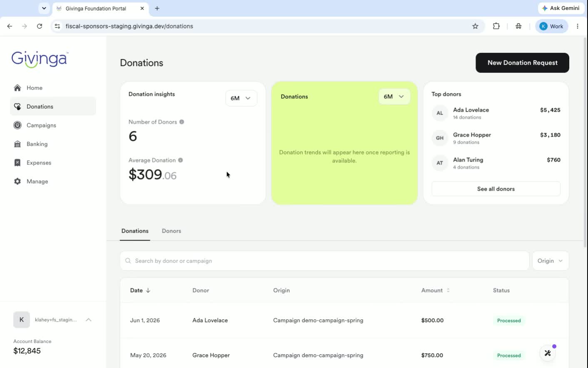Image resolution: width=588 pixels, height=368 pixels.
Task: Click the address bar URL
Action: tap(130, 26)
